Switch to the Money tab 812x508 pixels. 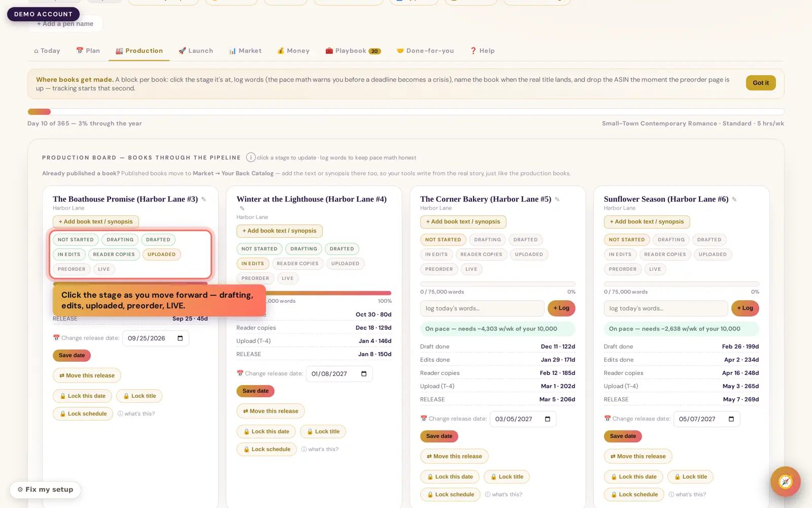point(293,51)
